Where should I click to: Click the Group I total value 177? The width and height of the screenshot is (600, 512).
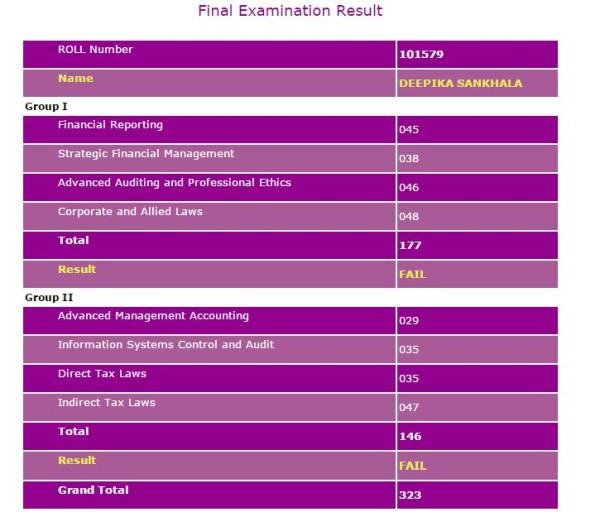click(x=410, y=245)
